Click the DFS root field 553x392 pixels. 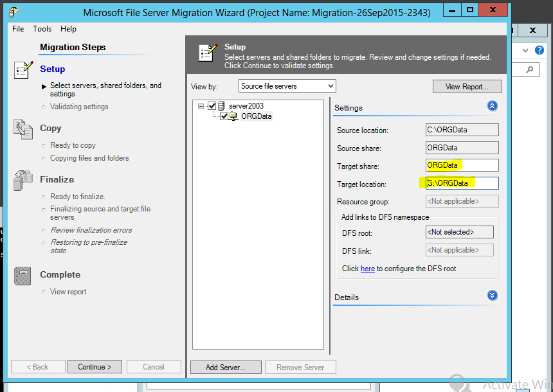460,232
